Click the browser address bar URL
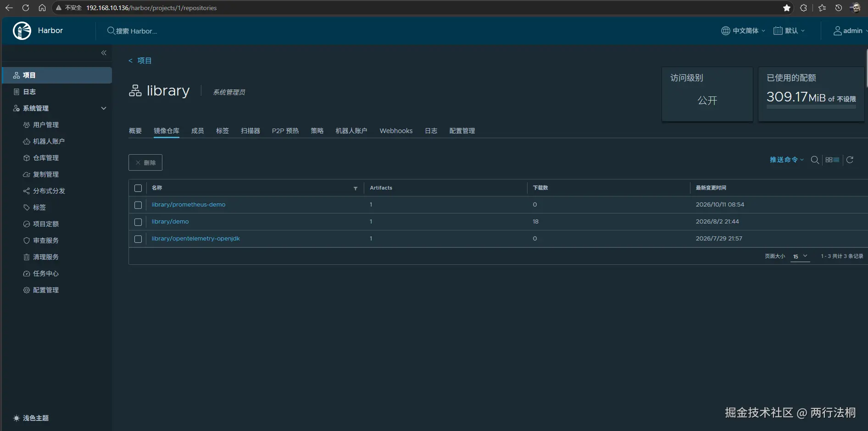 pos(151,8)
